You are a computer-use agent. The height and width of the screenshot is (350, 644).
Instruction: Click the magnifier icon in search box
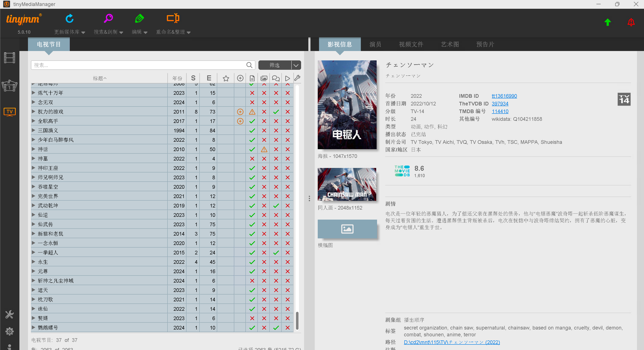coord(249,65)
